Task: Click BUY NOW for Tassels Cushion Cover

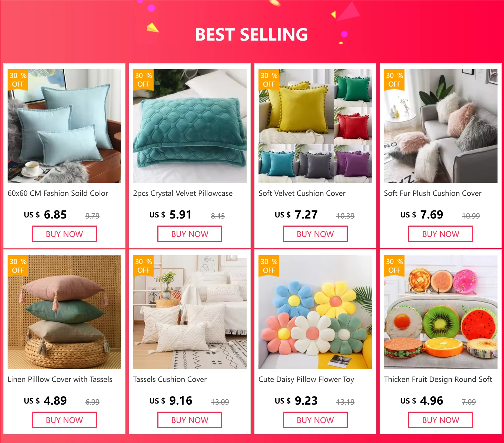Action: [x=190, y=420]
